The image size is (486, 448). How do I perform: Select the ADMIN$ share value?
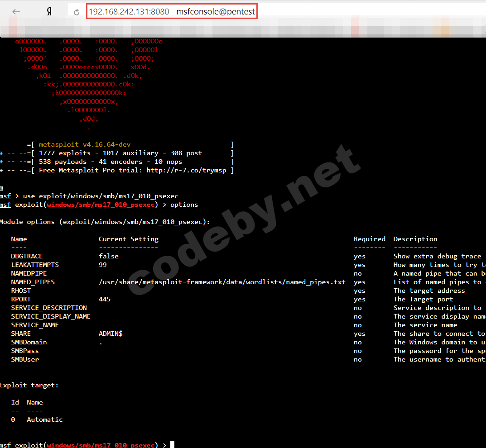[111, 334]
